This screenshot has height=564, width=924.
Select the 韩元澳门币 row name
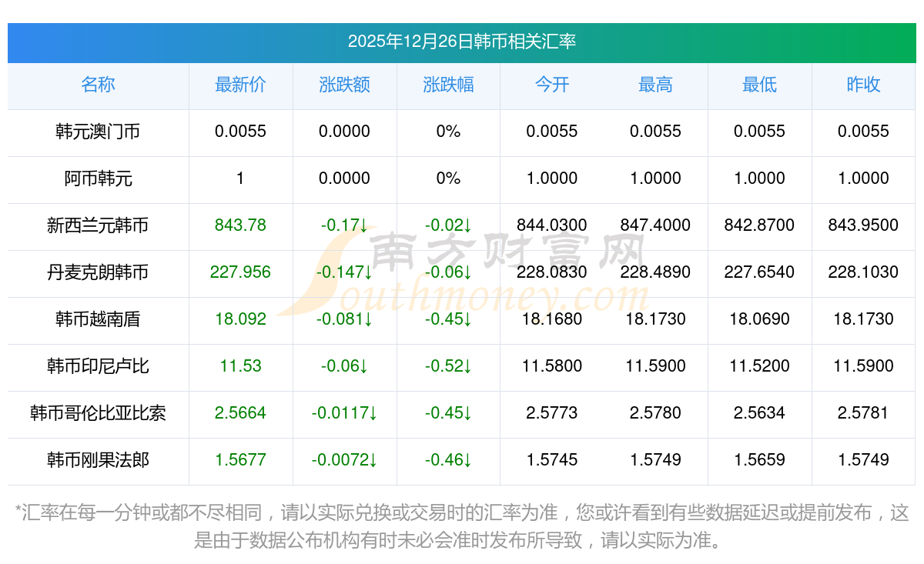coord(98,132)
